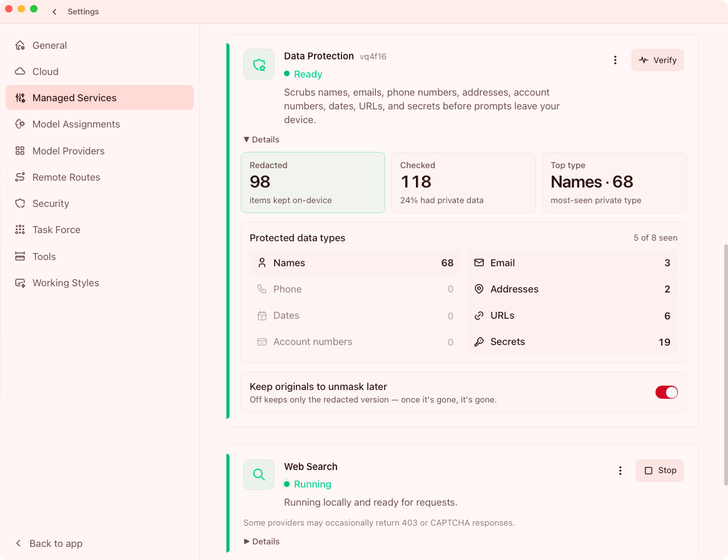Open Web Search three-dot menu
Viewport: 728px width, 560px height.
pos(620,471)
